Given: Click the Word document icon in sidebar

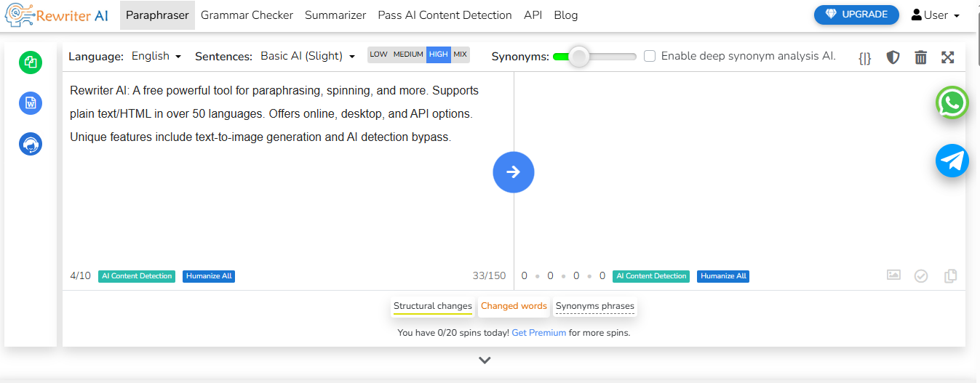Looking at the screenshot, I should pyautogui.click(x=31, y=103).
